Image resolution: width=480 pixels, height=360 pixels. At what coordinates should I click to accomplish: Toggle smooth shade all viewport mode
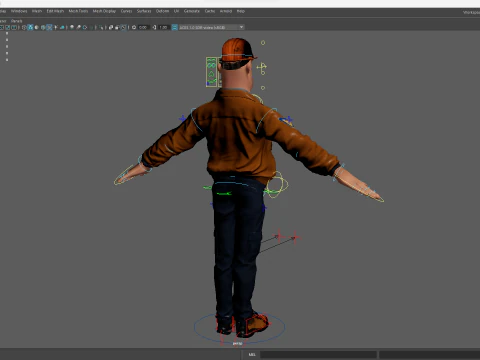coord(30,27)
